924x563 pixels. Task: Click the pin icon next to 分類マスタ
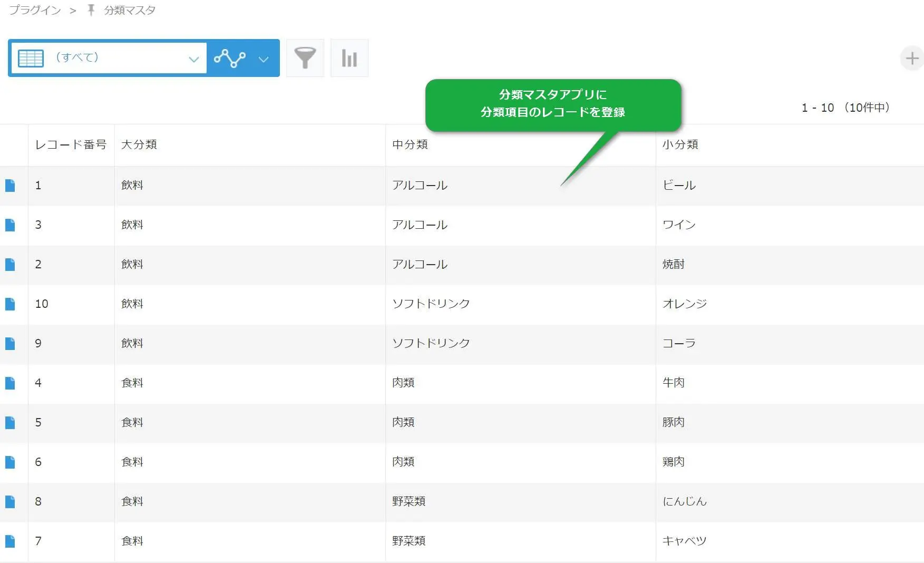point(90,9)
